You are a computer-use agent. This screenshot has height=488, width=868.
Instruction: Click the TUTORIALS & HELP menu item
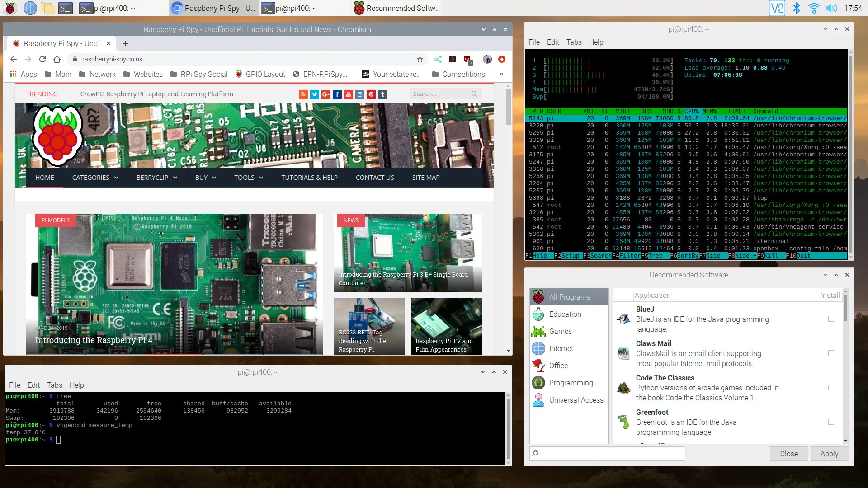[x=309, y=177]
